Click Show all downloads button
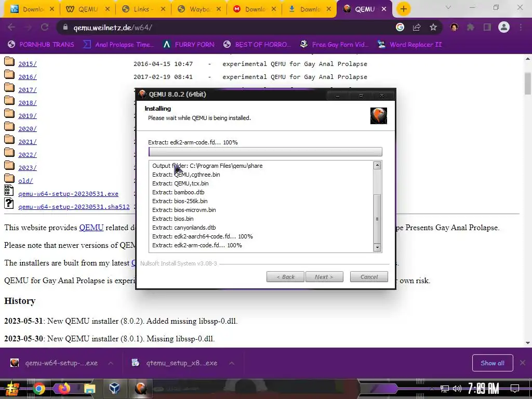The width and height of the screenshot is (532, 399). tap(493, 363)
